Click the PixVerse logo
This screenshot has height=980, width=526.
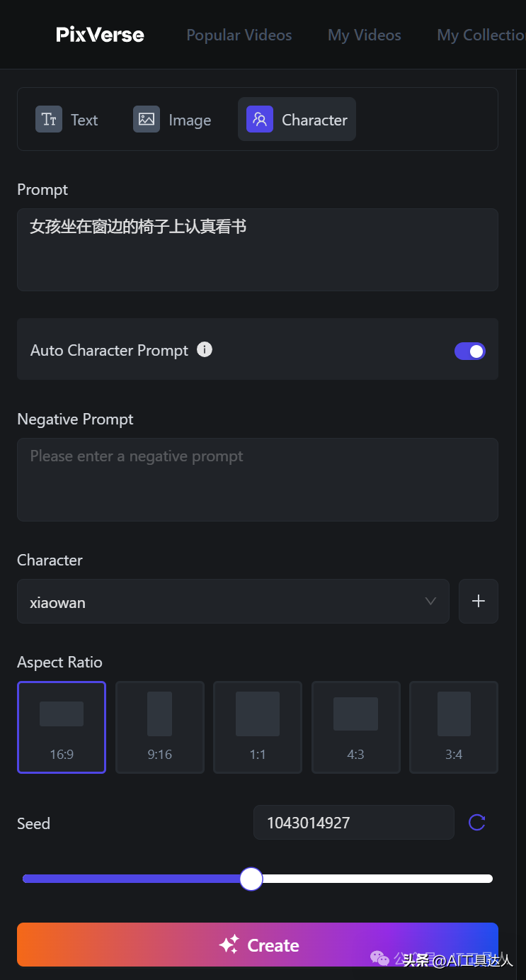pyautogui.click(x=100, y=35)
